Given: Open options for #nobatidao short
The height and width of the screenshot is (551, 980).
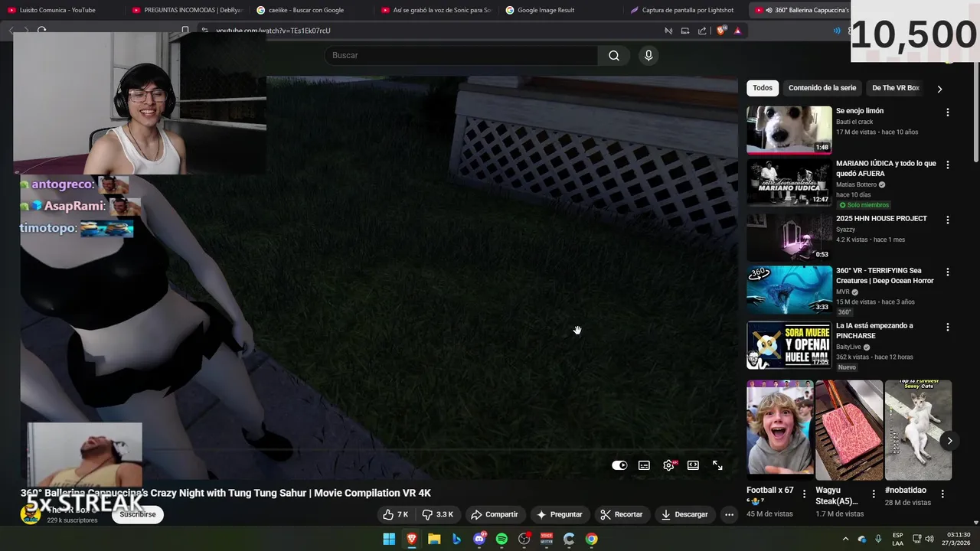Looking at the screenshot, I should [x=942, y=494].
